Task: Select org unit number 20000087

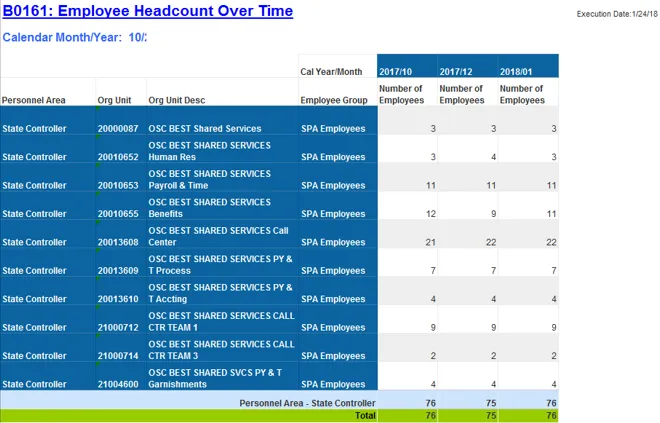Action: [120, 129]
